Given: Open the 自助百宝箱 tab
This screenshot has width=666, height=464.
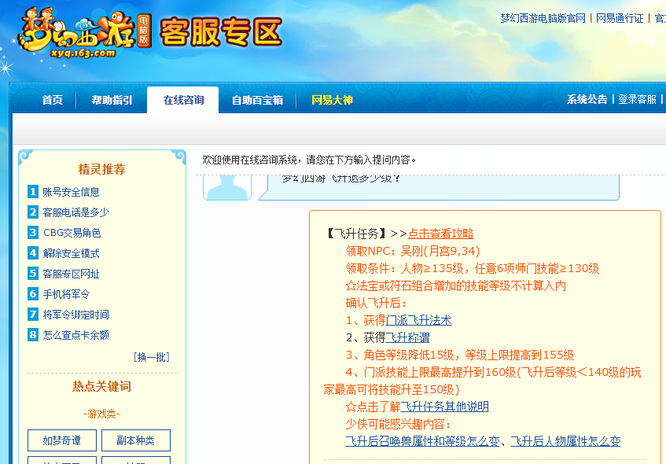Looking at the screenshot, I should pyautogui.click(x=257, y=100).
